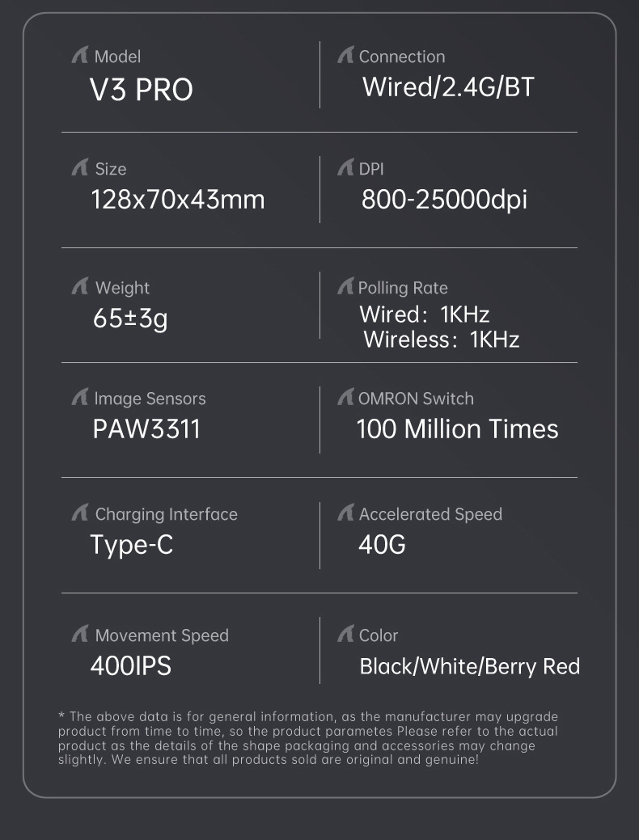Click the Wired/2.4G/BT connection value
The height and width of the screenshot is (840, 639).
[448, 87]
